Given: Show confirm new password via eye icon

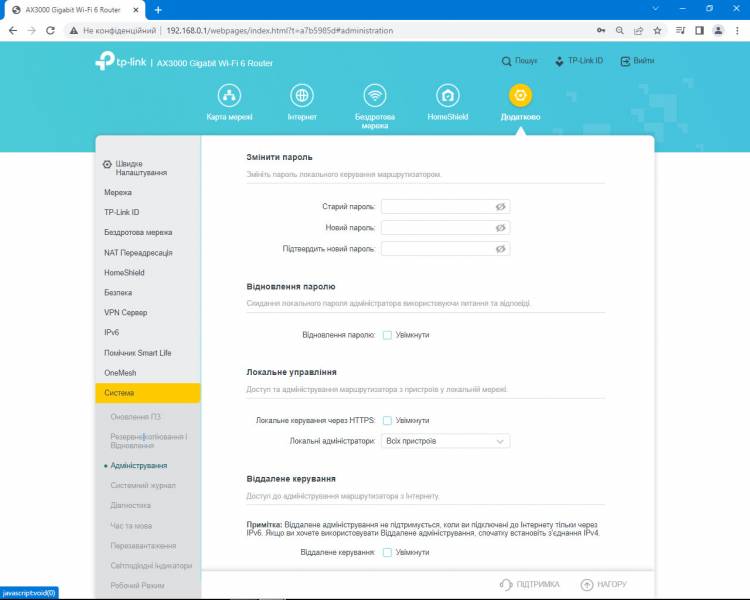Looking at the screenshot, I should point(500,249).
